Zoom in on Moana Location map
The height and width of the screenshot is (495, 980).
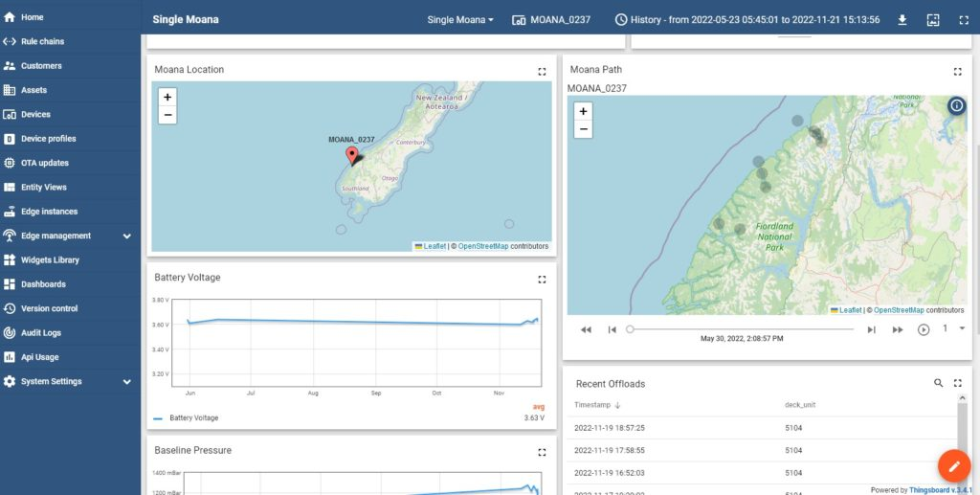pos(167,97)
